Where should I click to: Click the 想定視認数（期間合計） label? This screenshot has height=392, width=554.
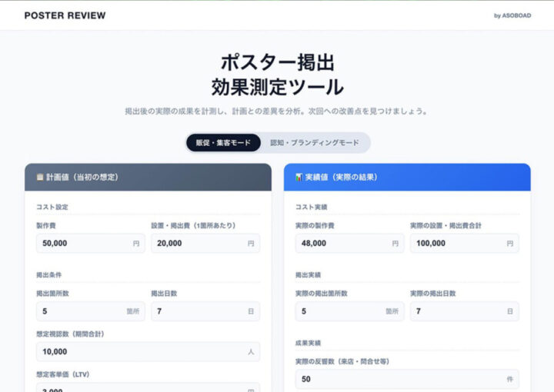70,334
